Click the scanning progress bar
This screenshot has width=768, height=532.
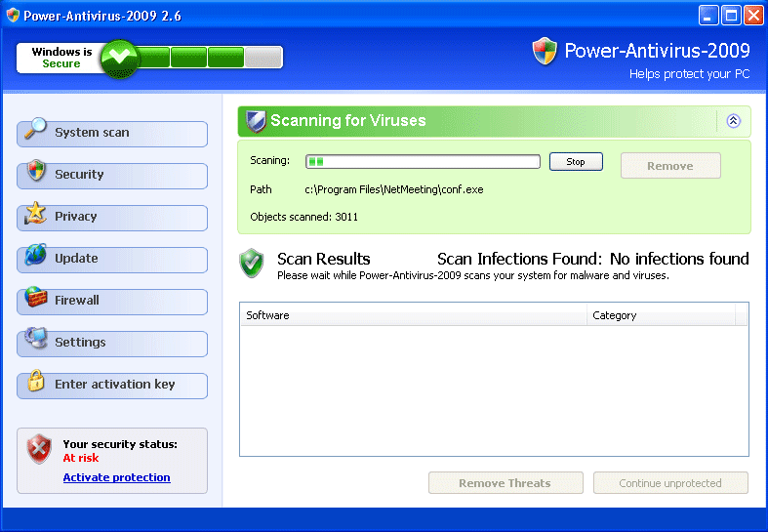[x=423, y=162]
